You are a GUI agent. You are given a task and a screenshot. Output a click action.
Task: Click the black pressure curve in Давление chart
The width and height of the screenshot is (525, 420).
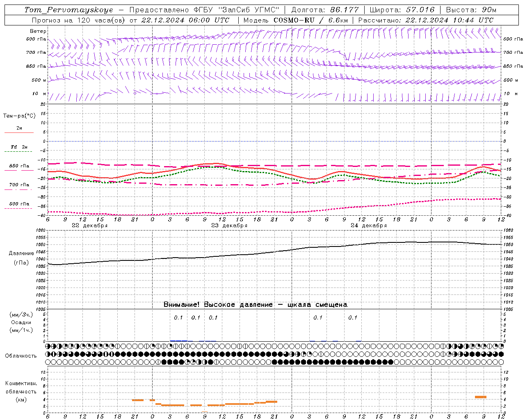(x=274, y=252)
